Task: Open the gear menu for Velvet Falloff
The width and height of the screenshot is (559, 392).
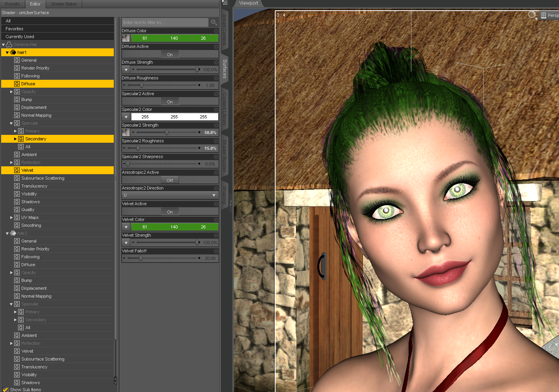Action: pos(216,251)
